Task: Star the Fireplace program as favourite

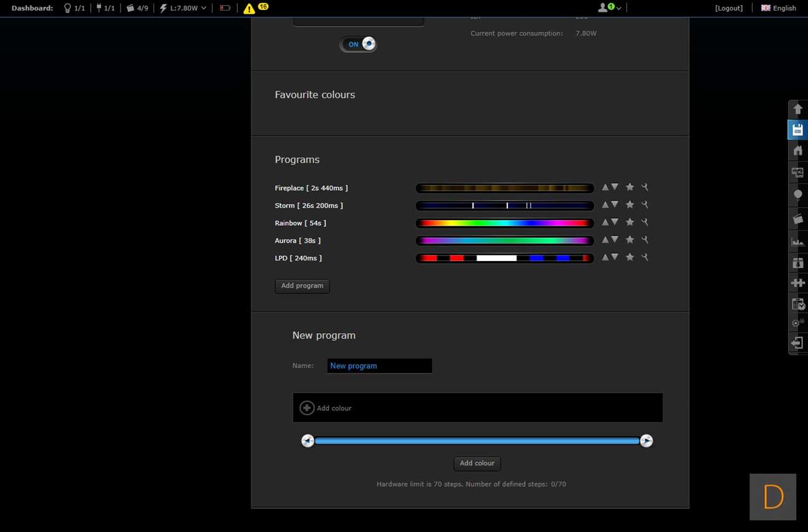Action: 630,187
